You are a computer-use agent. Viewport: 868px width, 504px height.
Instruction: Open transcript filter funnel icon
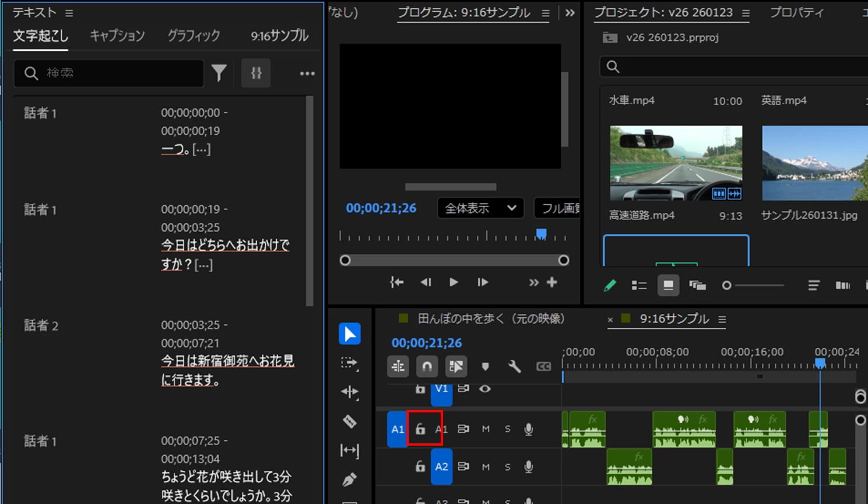point(219,73)
